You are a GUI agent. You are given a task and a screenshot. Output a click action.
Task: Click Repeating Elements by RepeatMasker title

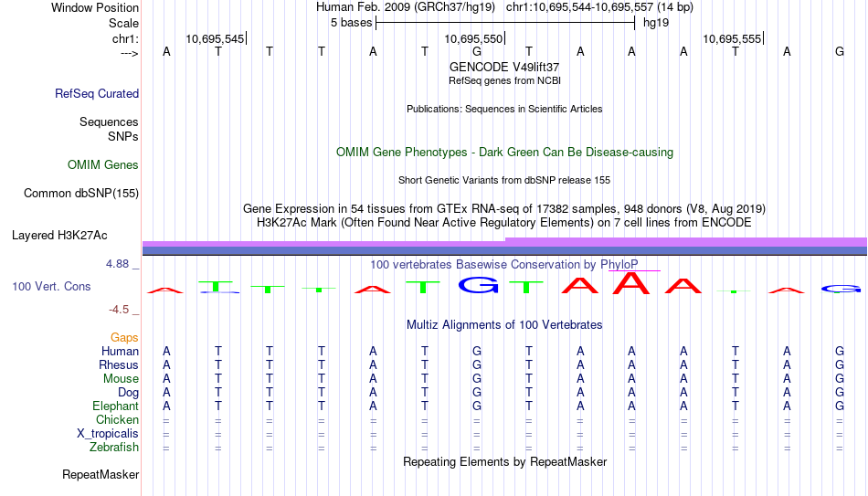(505, 461)
